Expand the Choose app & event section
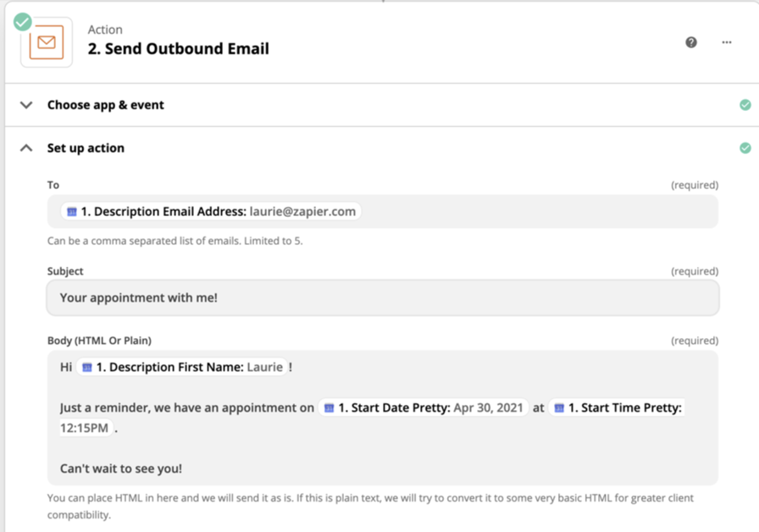The image size is (759, 532). coord(26,105)
